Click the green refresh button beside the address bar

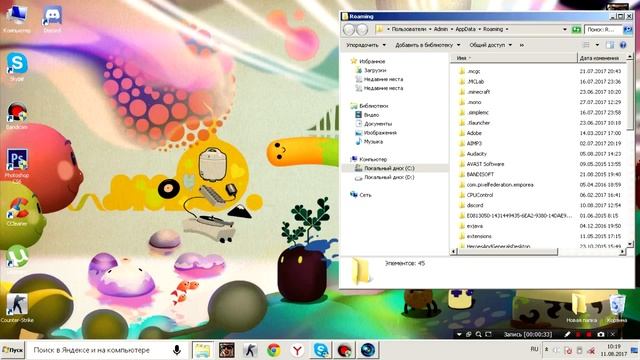(576, 29)
